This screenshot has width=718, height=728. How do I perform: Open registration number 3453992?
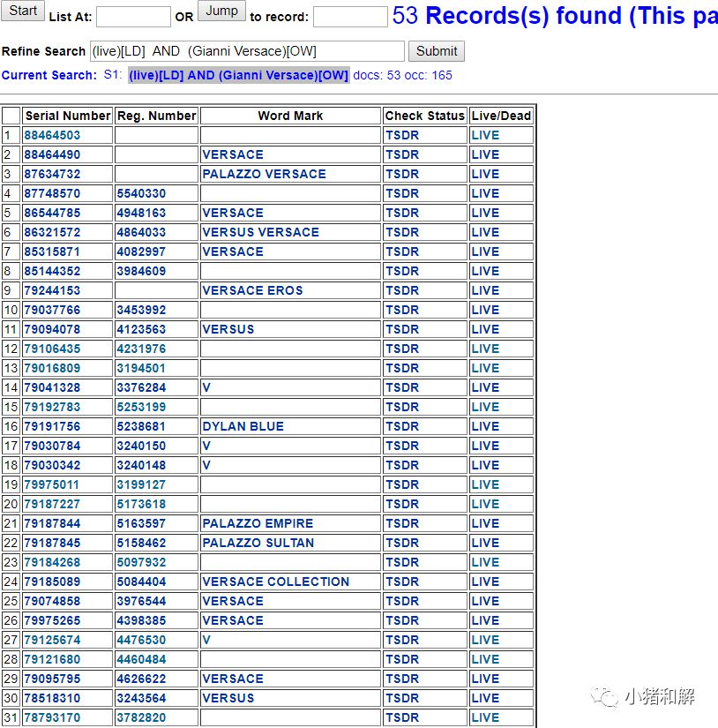click(x=141, y=310)
